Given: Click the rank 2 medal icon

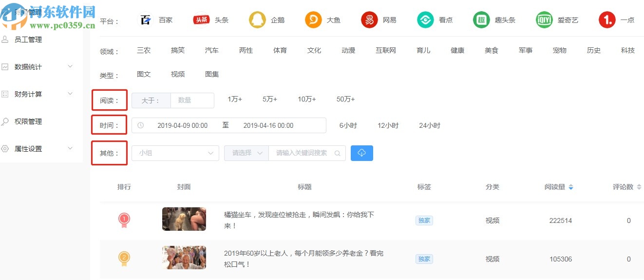Looking at the screenshot, I should pos(124,259).
